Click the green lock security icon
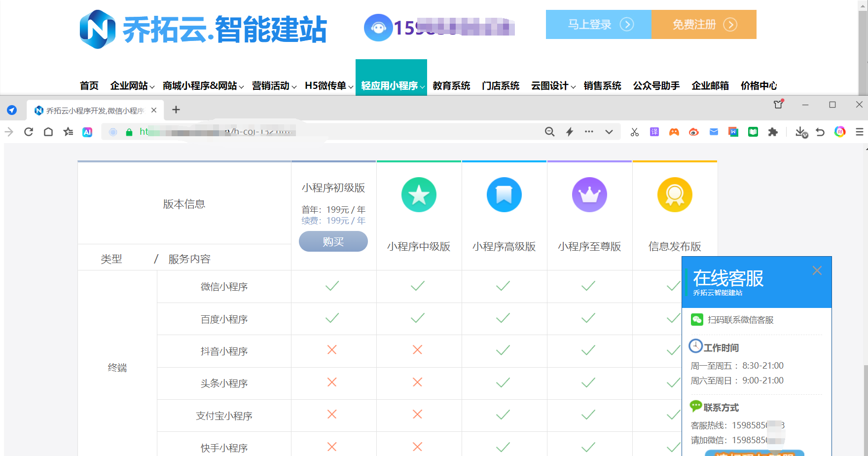This screenshot has width=868, height=456. pyautogui.click(x=129, y=132)
